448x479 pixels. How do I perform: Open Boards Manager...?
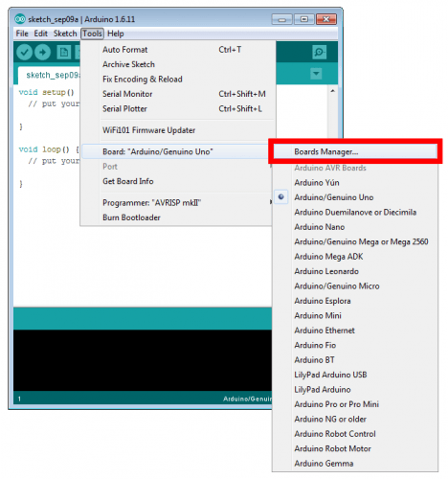(355, 151)
